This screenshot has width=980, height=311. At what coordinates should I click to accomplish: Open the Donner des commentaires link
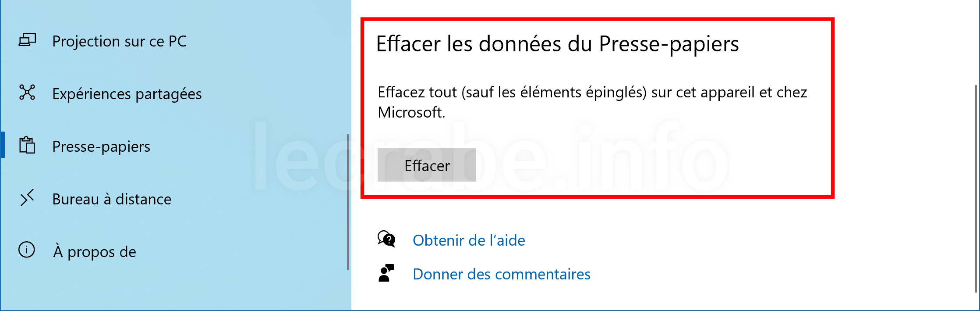pyautogui.click(x=502, y=274)
